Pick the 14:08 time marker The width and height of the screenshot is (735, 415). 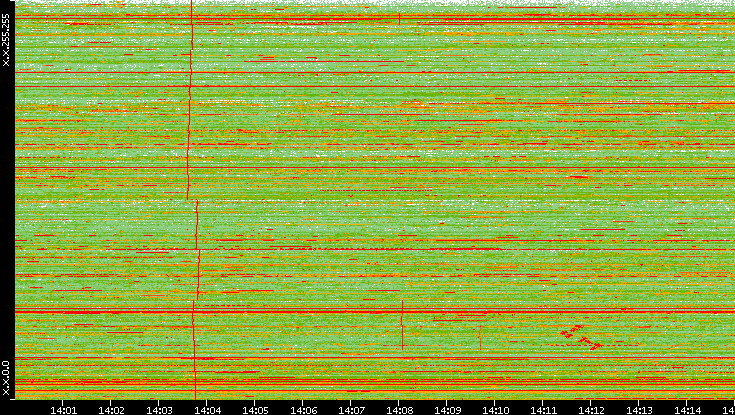[399, 408]
